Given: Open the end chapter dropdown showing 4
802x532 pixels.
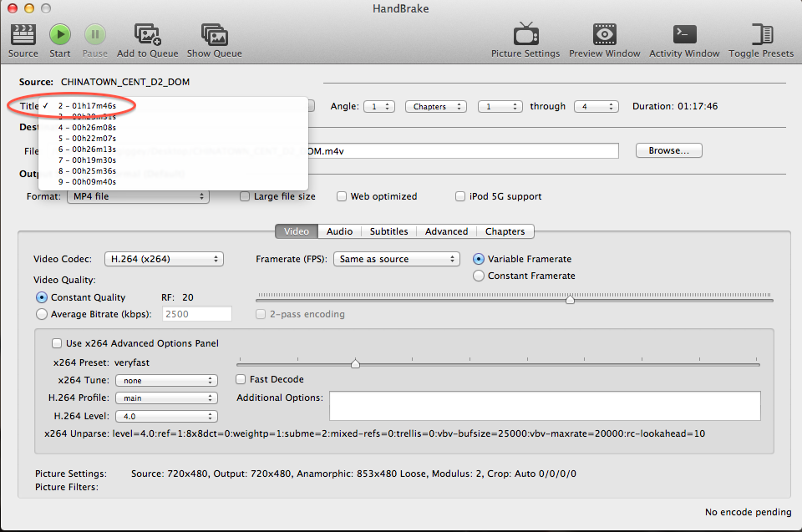Looking at the screenshot, I should click(596, 106).
